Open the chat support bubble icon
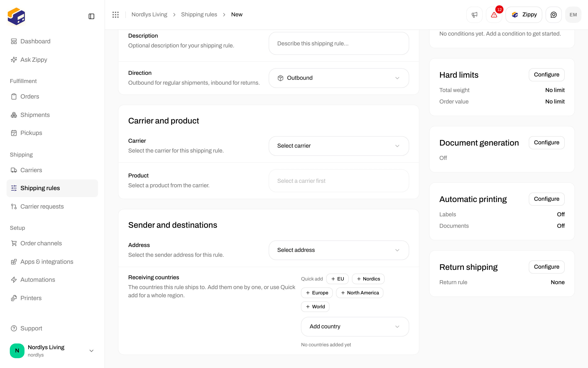Screen dimensions: 588x368 (553, 15)
